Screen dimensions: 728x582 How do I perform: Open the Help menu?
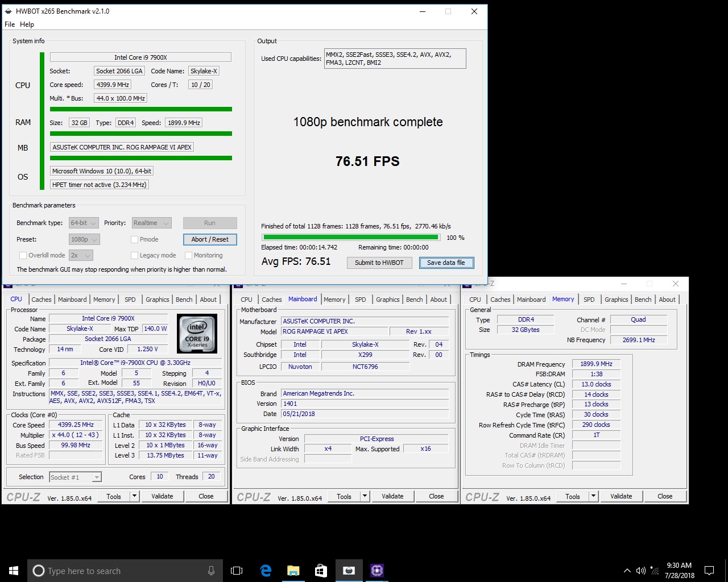click(27, 24)
